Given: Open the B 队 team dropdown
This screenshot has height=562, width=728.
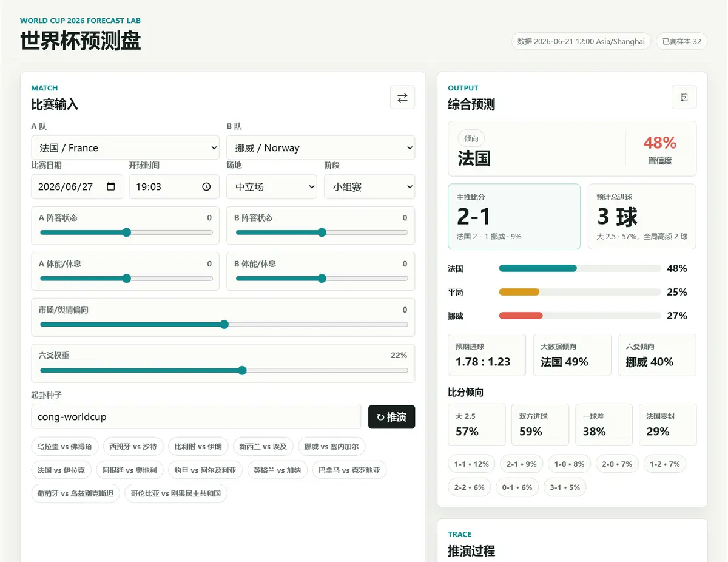Looking at the screenshot, I should click(x=321, y=147).
